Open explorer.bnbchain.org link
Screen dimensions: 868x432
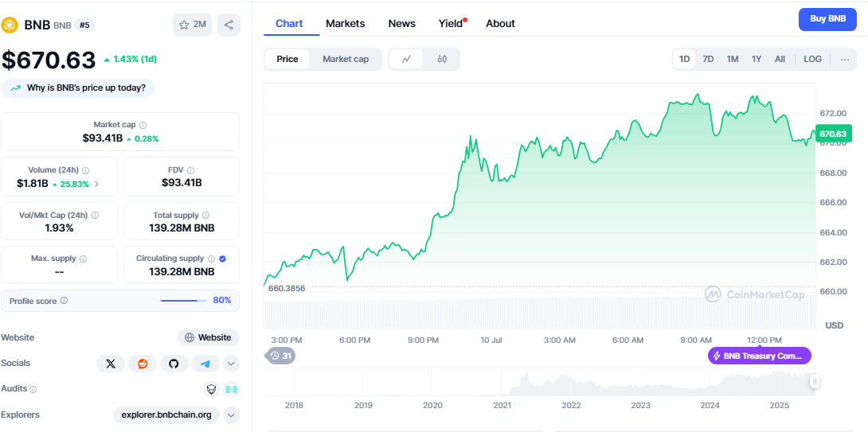click(166, 414)
